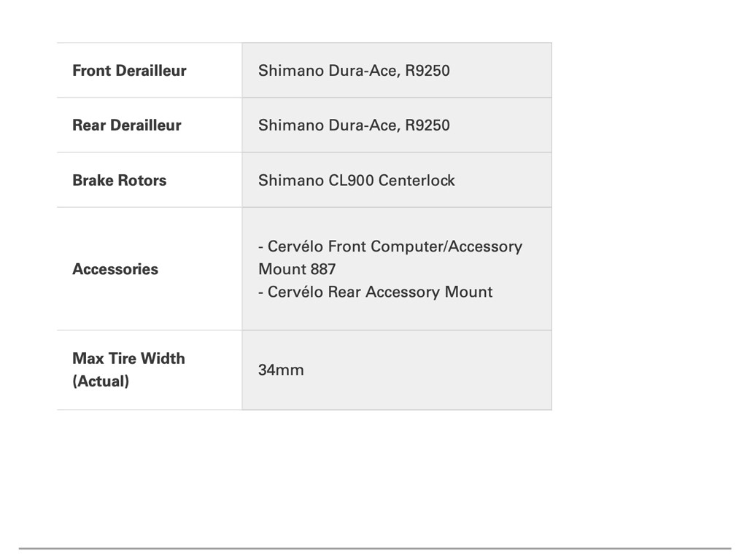This screenshot has width=747, height=560.
Task: Click the "Cervélo Rear Accessory Mount" line
Action: click(x=379, y=292)
